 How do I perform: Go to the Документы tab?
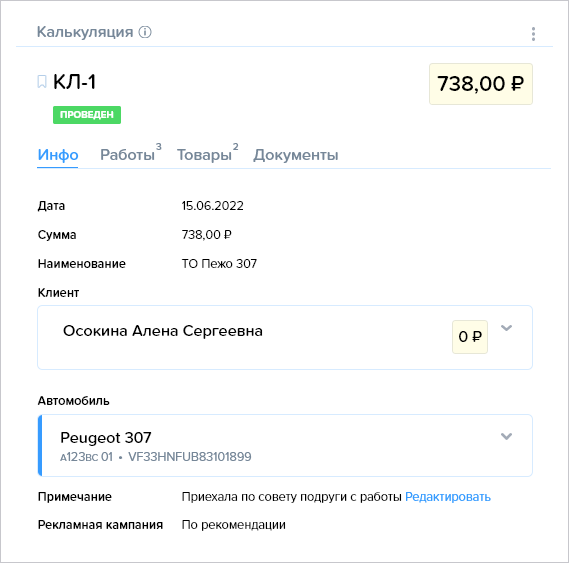[295, 155]
